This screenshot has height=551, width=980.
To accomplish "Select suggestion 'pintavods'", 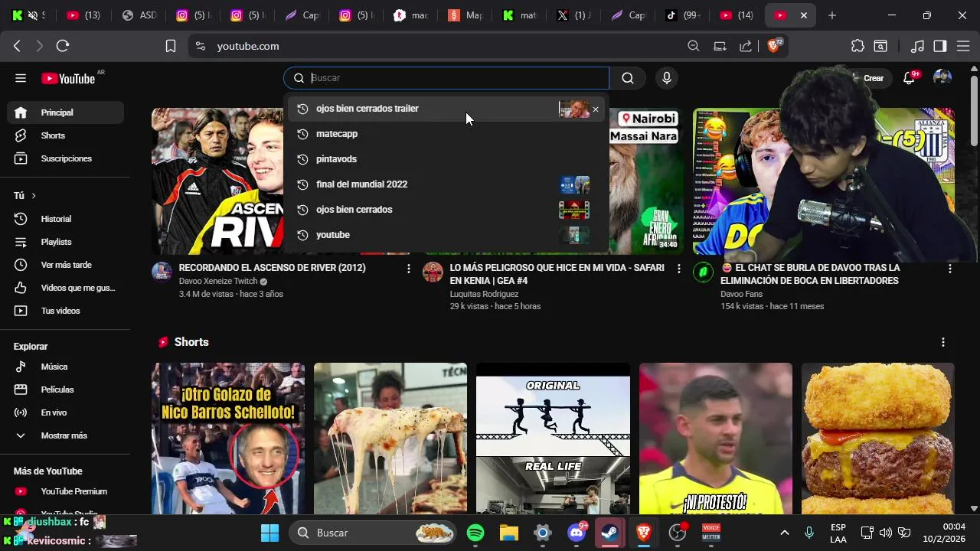I will coord(446,159).
